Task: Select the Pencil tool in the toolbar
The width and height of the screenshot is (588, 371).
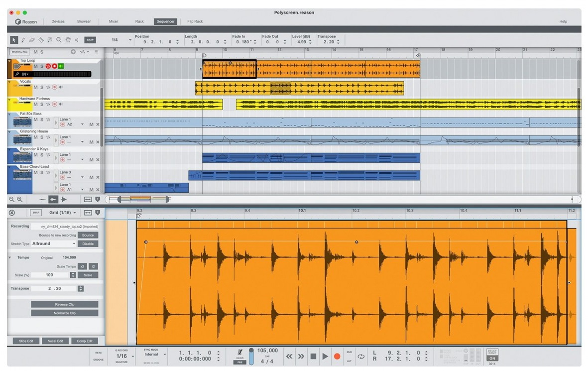Action: 23,40
